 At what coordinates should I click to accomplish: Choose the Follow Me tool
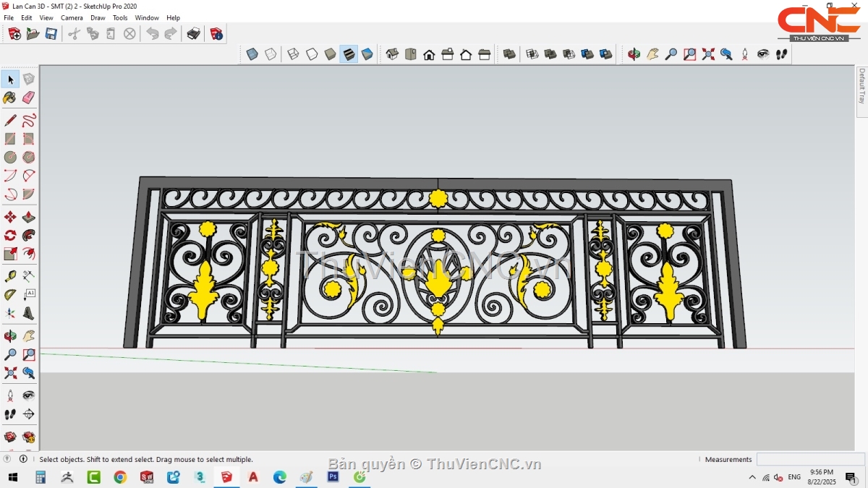[28, 236]
